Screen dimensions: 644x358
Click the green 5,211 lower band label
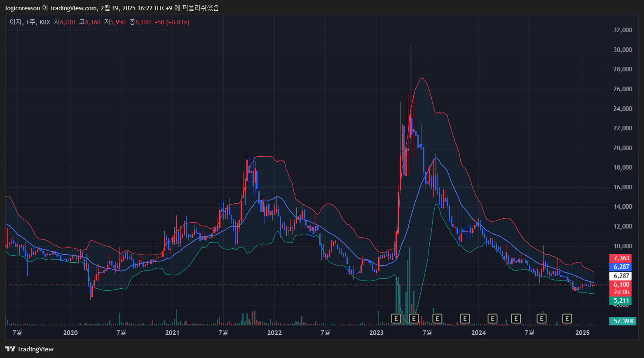pyautogui.click(x=620, y=301)
